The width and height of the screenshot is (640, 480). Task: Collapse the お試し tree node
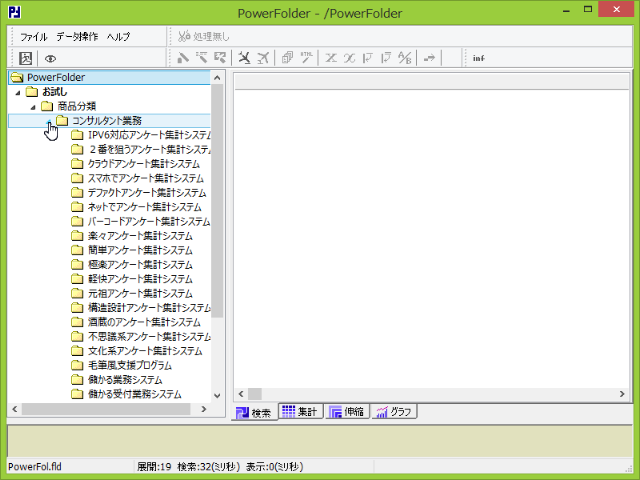(x=18, y=93)
